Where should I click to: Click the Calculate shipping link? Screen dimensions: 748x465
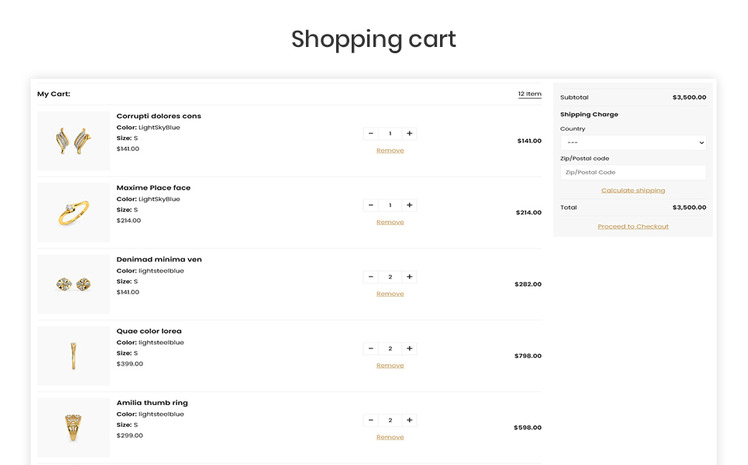633,190
